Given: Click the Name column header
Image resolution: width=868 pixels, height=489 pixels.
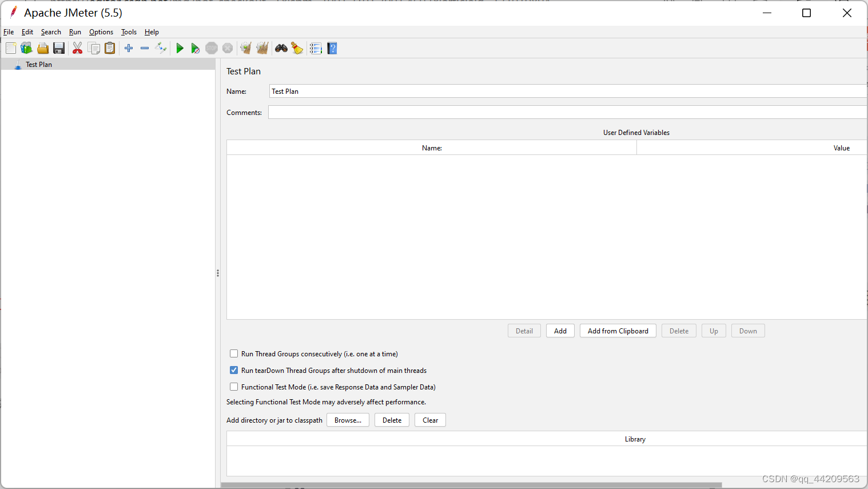Looking at the screenshot, I should (x=432, y=148).
